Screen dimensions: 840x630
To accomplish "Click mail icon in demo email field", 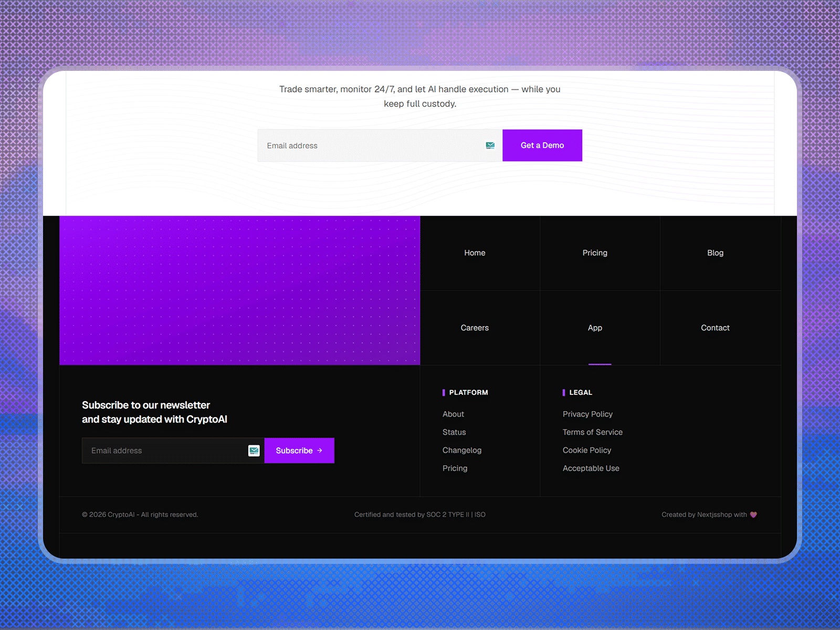I will coord(490,145).
